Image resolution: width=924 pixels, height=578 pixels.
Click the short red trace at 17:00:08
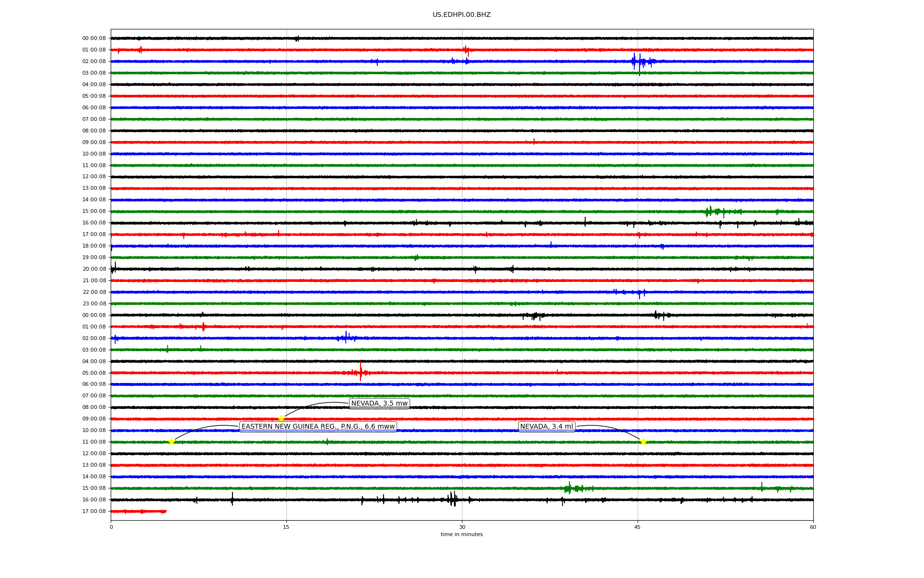(139, 512)
